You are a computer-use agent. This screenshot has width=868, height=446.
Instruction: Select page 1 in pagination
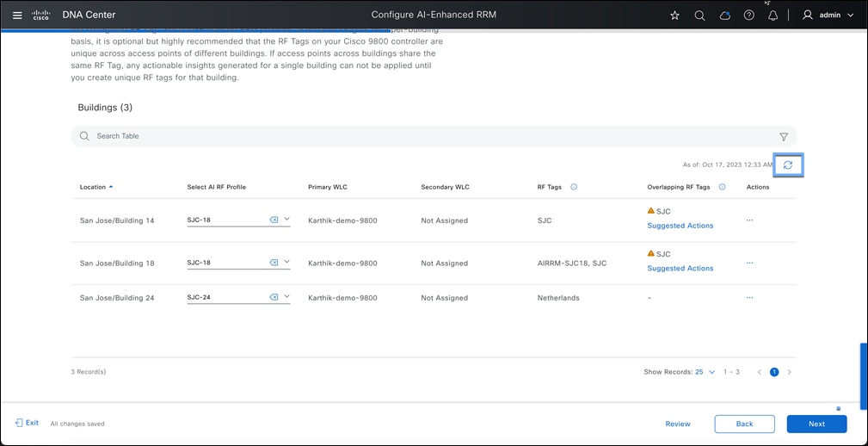click(x=774, y=372)
